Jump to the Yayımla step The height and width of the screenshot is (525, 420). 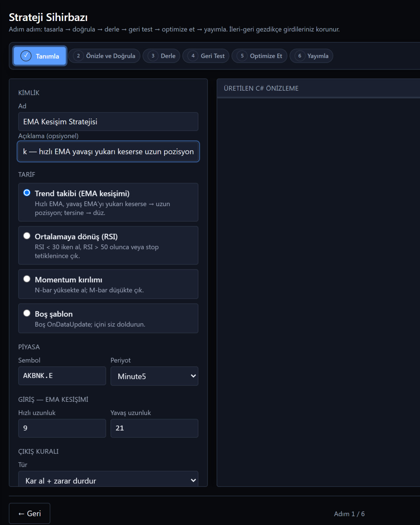click(x=311, y=56)
